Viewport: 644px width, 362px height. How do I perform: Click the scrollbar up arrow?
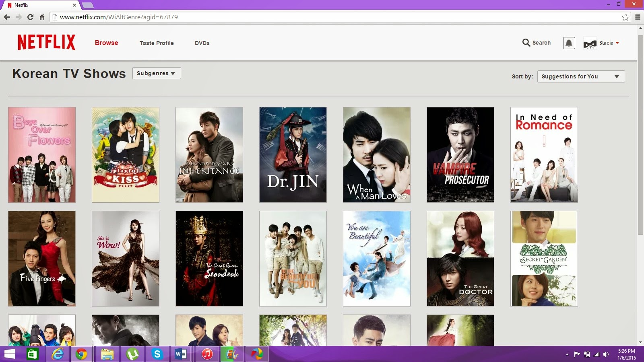point(640,28)
